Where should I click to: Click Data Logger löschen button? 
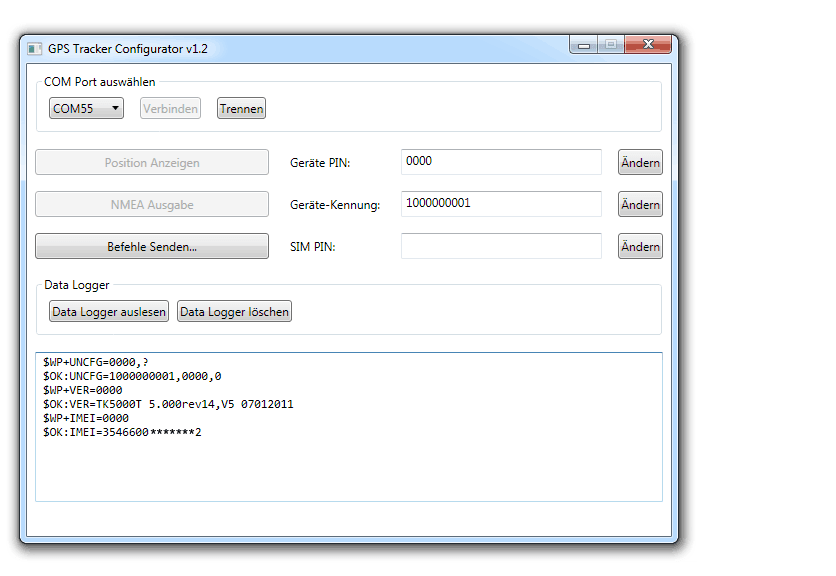234,311
